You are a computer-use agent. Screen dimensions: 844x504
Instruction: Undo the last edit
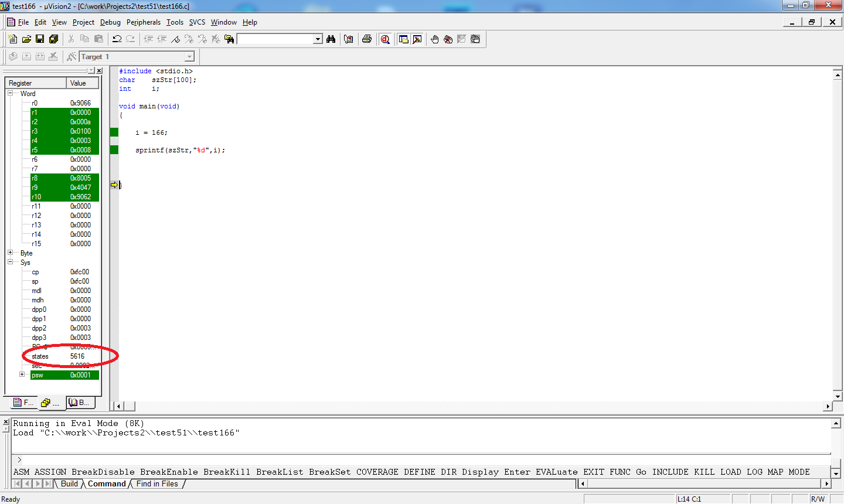pos(117,39)
